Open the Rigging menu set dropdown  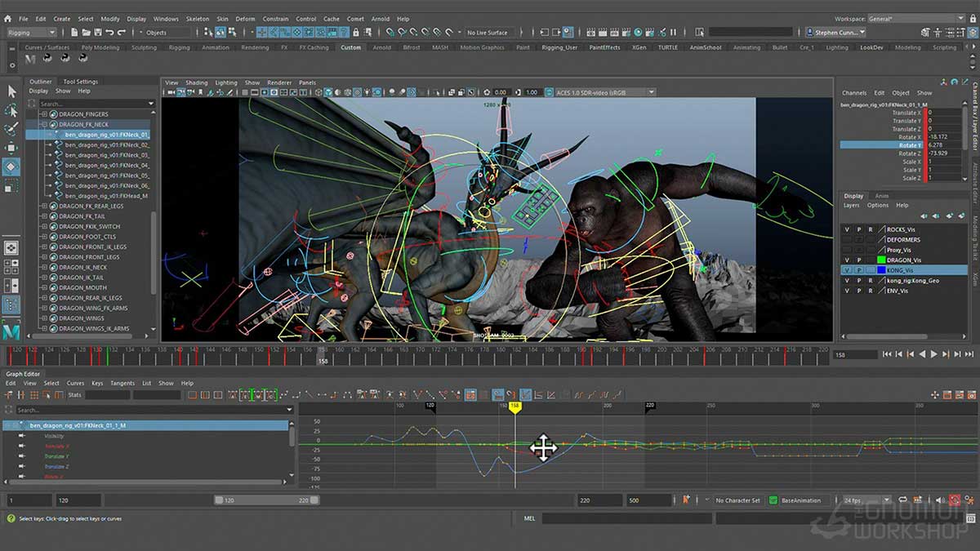pos(30,33)
